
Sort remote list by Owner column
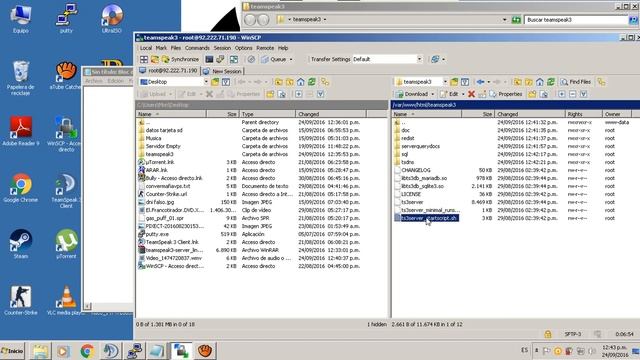coord(617,114)
